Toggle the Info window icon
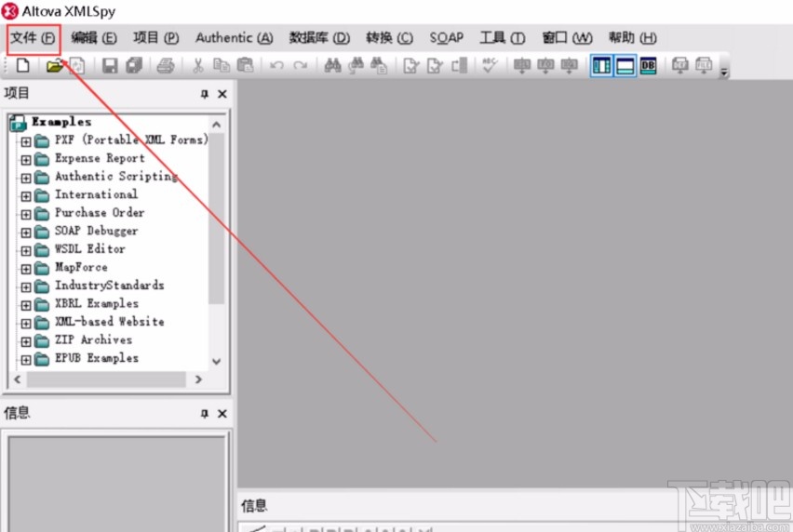 pos(625,66)
